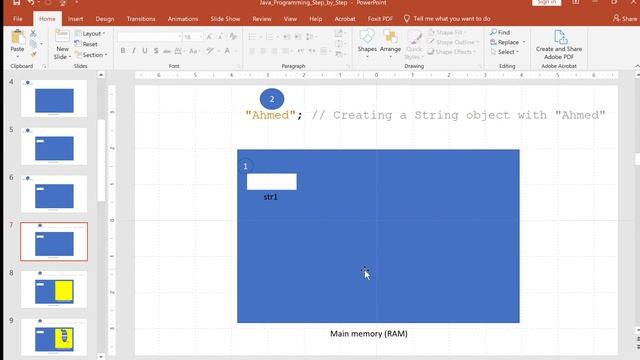The height and width of the screenshot is (360, 640).
Task: Click Create and Share Adobe PDF
Action: coord(559,44)
